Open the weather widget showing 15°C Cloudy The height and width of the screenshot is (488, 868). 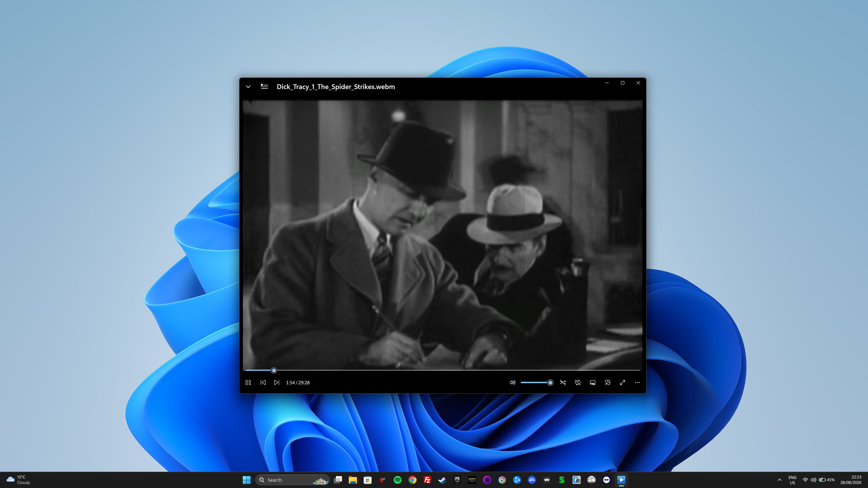(19, 480)
